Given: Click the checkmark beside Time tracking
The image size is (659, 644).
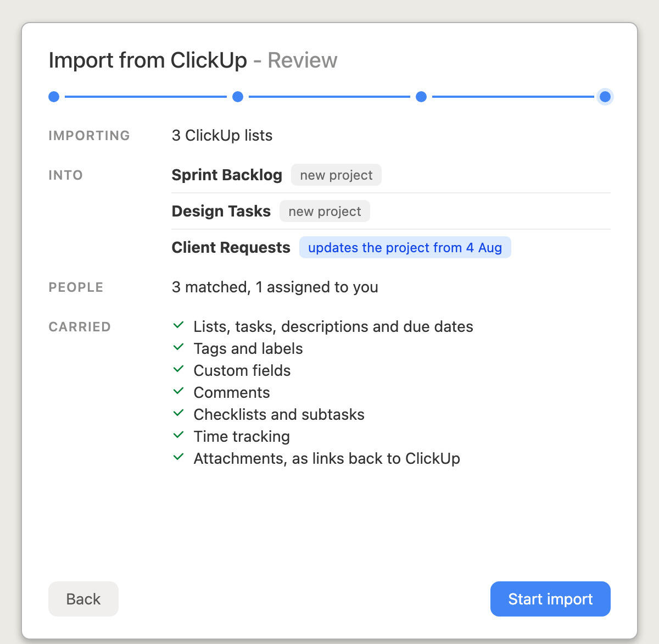Looking at the screenshot, I should point(178,435).
